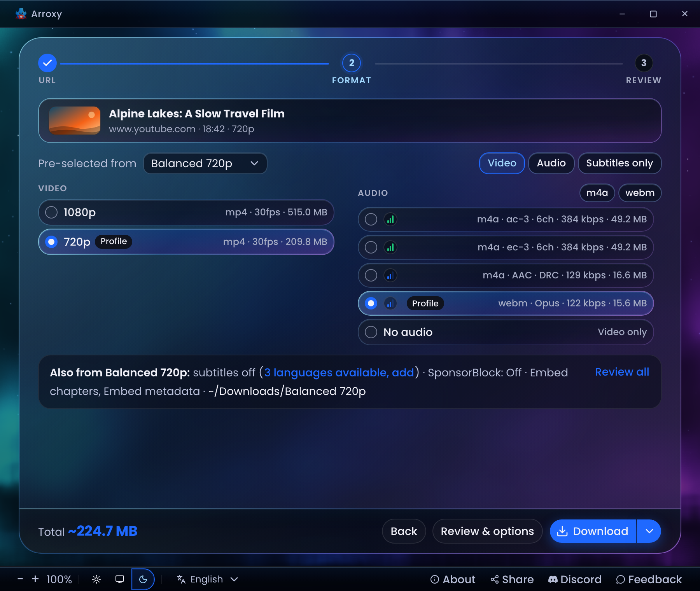
Task: Click the step 2 Format circle
Action: coord(352,63)
